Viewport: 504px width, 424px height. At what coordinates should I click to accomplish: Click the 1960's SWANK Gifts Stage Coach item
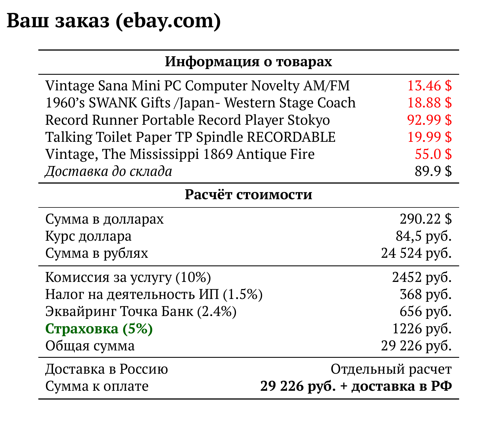[200, 103]
